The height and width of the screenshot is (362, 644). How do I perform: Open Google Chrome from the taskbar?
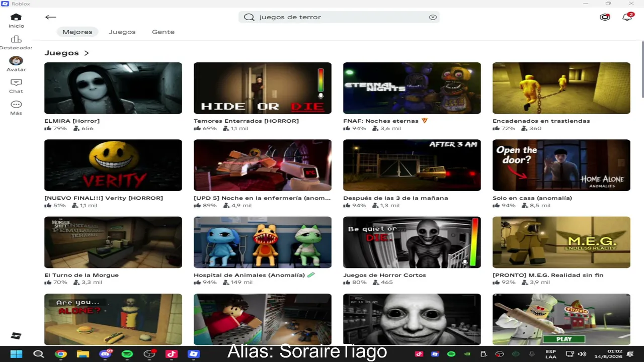click(x=61, y=354)
